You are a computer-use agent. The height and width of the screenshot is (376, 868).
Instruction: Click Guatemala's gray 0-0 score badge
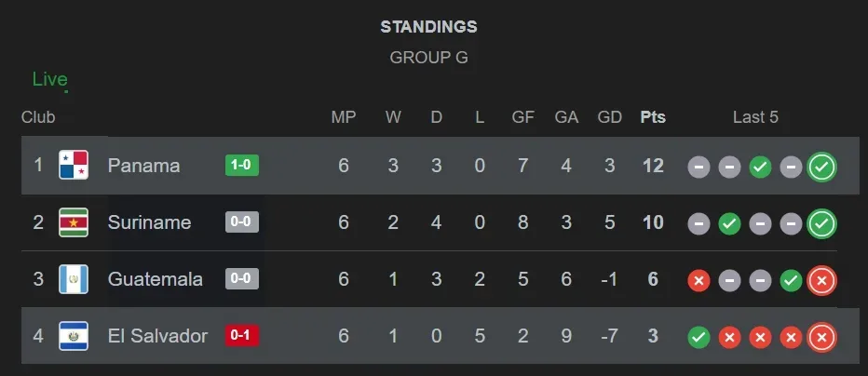pyautogui.click(x=241, y=279)
